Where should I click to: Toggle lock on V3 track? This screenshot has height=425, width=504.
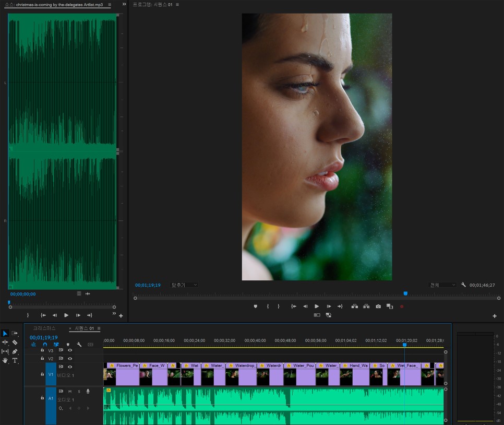(42, 350)
